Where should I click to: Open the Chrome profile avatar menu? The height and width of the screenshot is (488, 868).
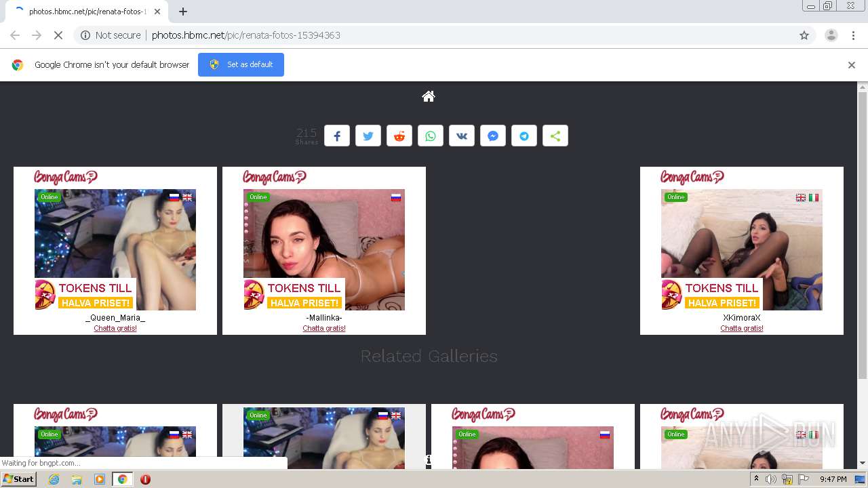click(x=831, y=35)
